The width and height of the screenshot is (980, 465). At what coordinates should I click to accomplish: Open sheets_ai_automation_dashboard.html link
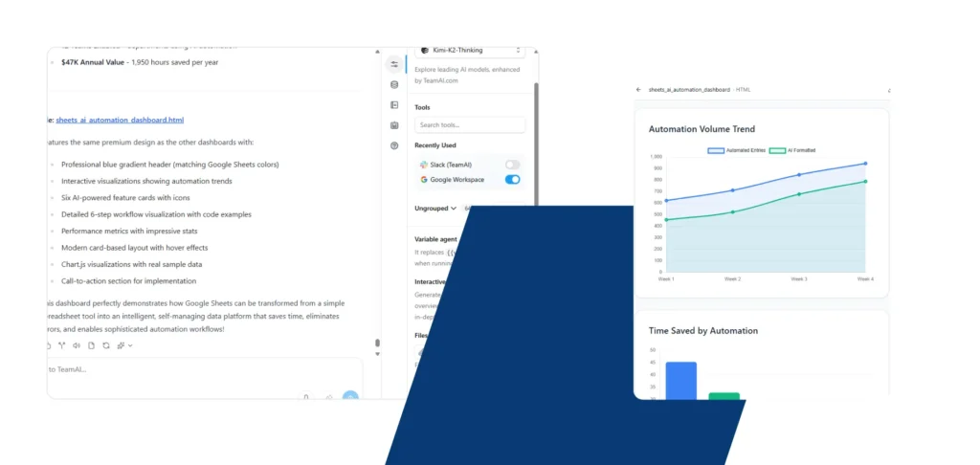pos(120,120)
